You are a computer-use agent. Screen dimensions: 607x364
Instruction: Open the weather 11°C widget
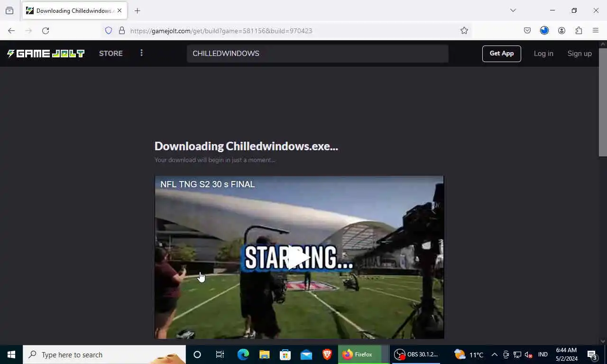[469, 355]
